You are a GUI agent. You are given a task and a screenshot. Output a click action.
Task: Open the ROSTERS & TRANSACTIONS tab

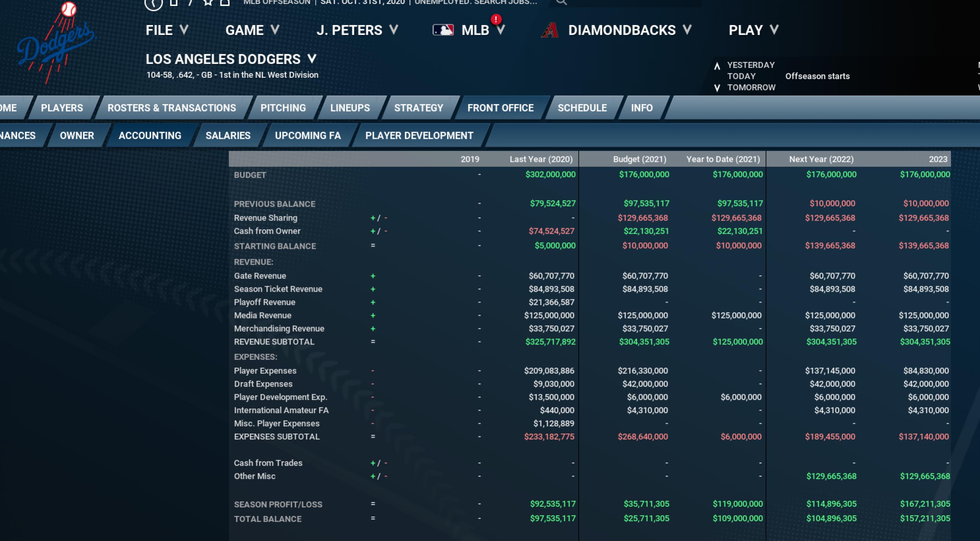pos(172,108)
